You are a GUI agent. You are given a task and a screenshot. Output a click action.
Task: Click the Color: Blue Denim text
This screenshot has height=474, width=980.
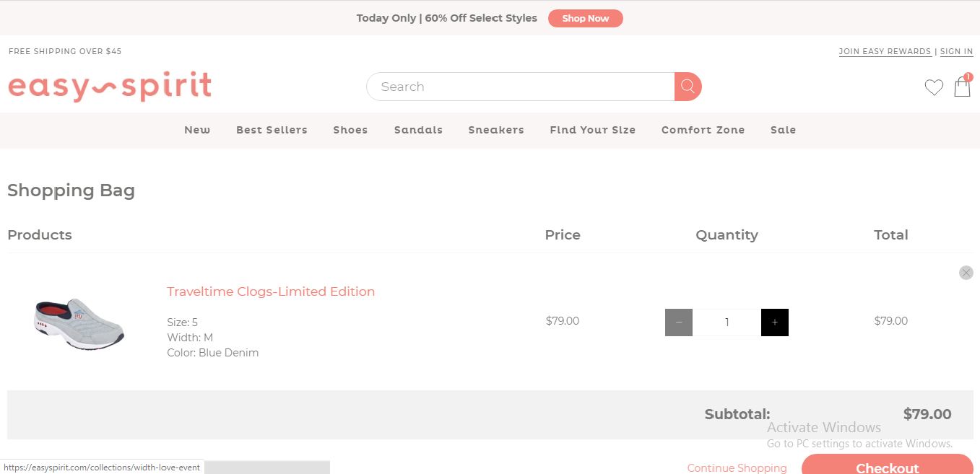[213, 353]
